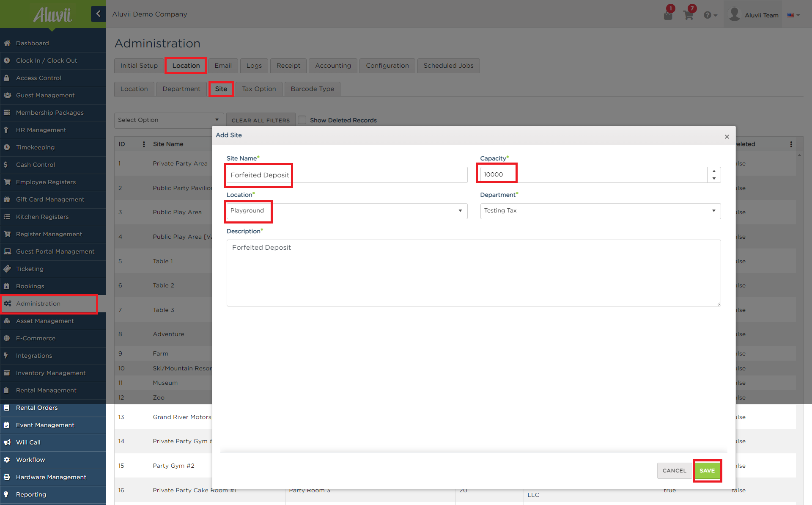Switch to the Email tab
The width and height of the screenshot is (812, 505).
point(223,66)
